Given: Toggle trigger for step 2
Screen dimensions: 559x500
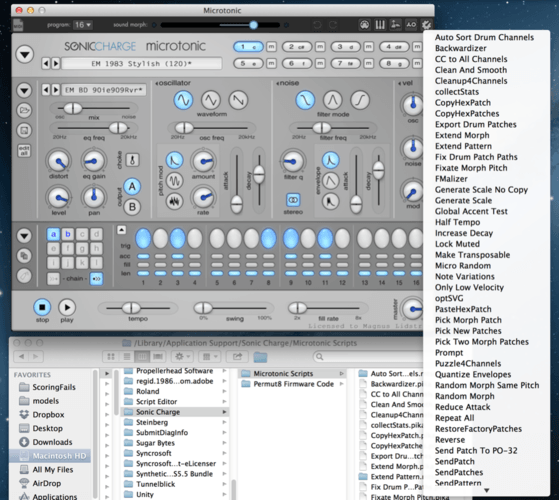Looking at the screenshot, I should (160, 238).
